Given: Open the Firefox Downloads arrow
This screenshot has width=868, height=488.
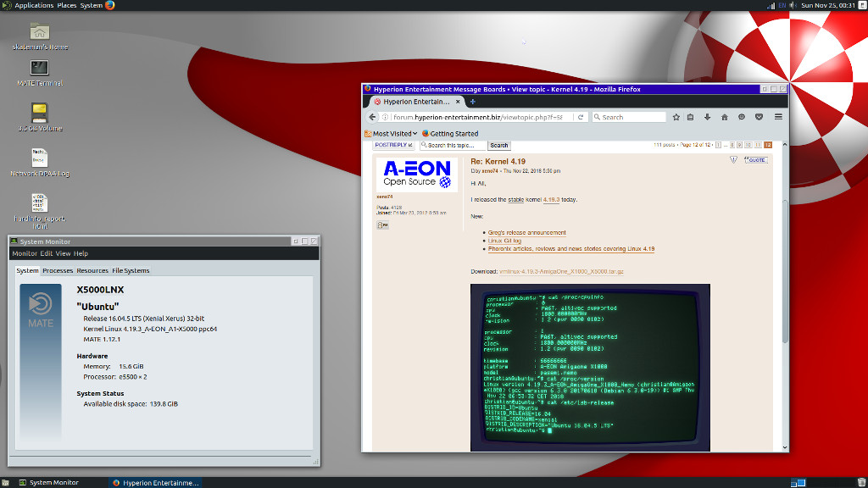Looking at the screenshot, I should pos(708,117).
